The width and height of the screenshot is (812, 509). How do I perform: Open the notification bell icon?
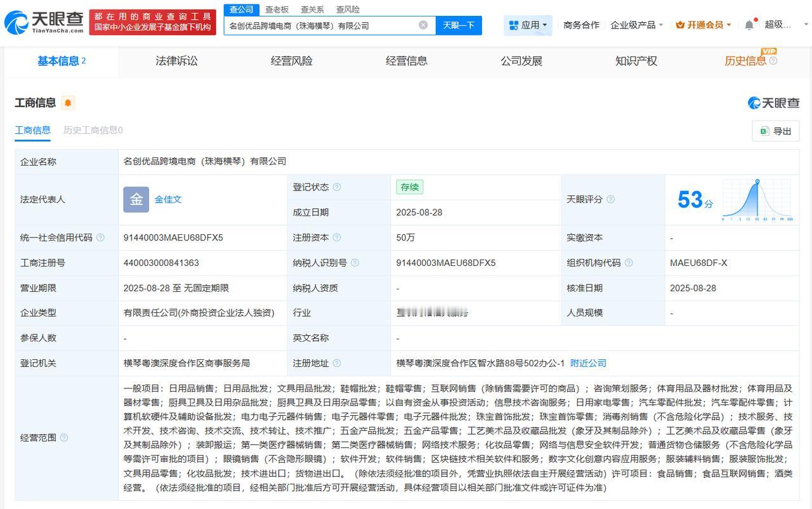(x=749, y=25)
